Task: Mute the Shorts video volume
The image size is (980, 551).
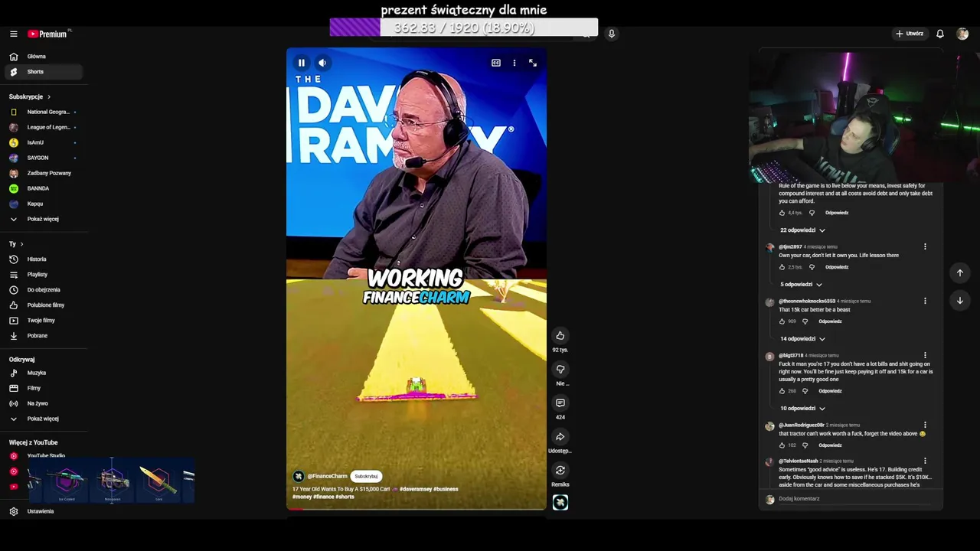Action: [322, 63]
